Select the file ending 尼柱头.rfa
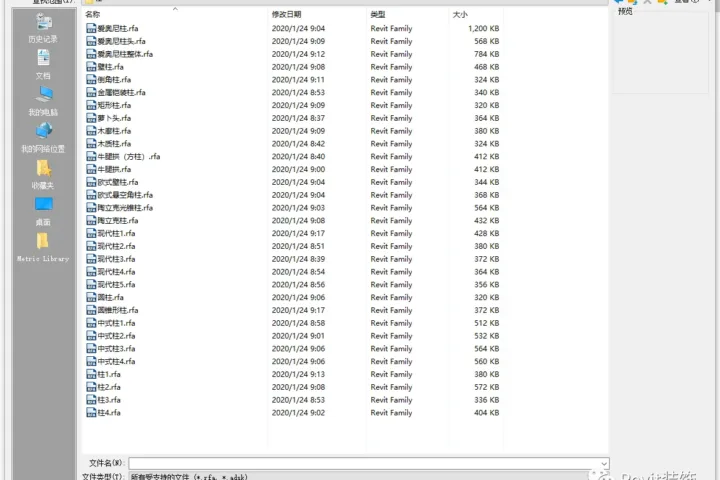 (121, 41)
